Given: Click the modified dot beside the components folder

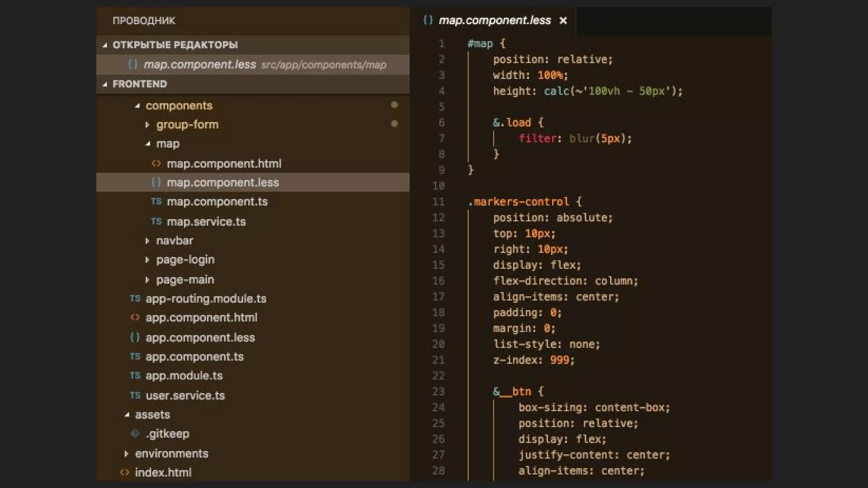Looking at the screenshot, I should click(394, 105).
